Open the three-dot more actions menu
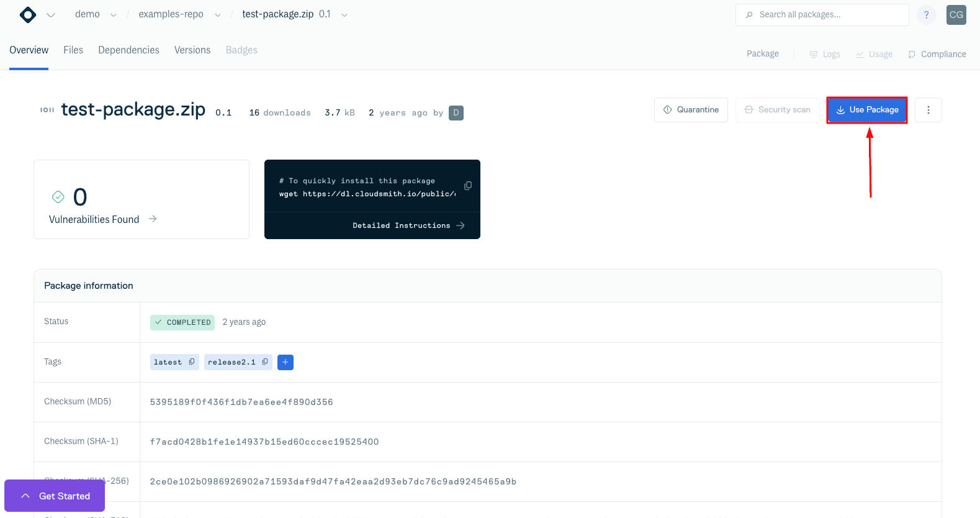This screenshot has width=980, height=518. pos(928,110)
